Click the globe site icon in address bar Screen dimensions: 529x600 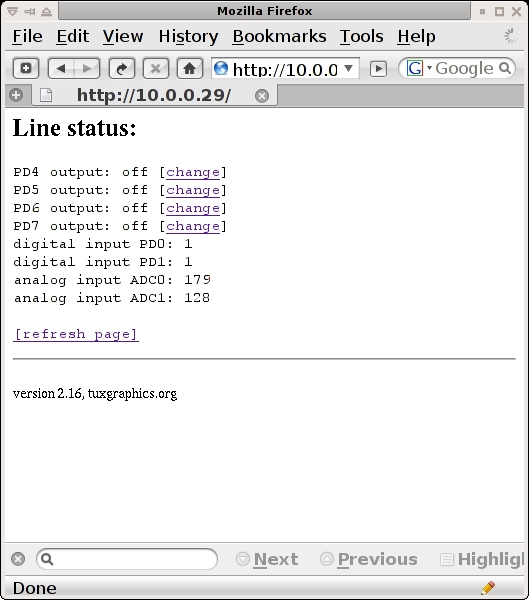[221, 68]
